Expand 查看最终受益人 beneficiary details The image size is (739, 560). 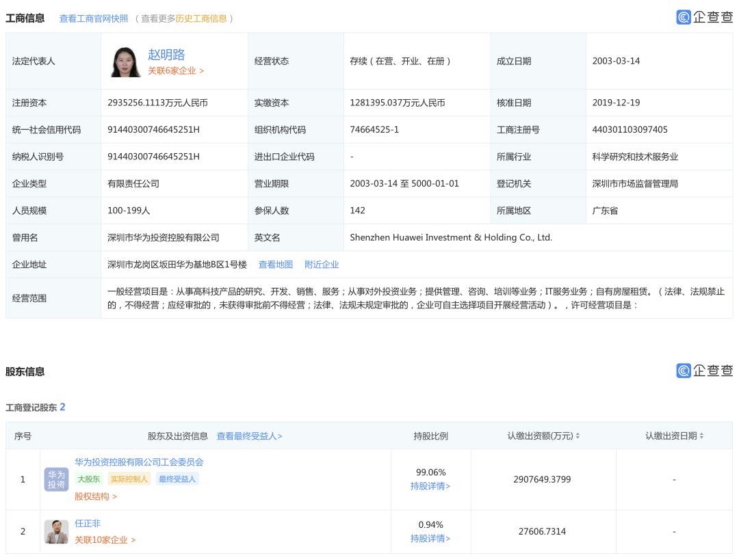coord(249,436)
